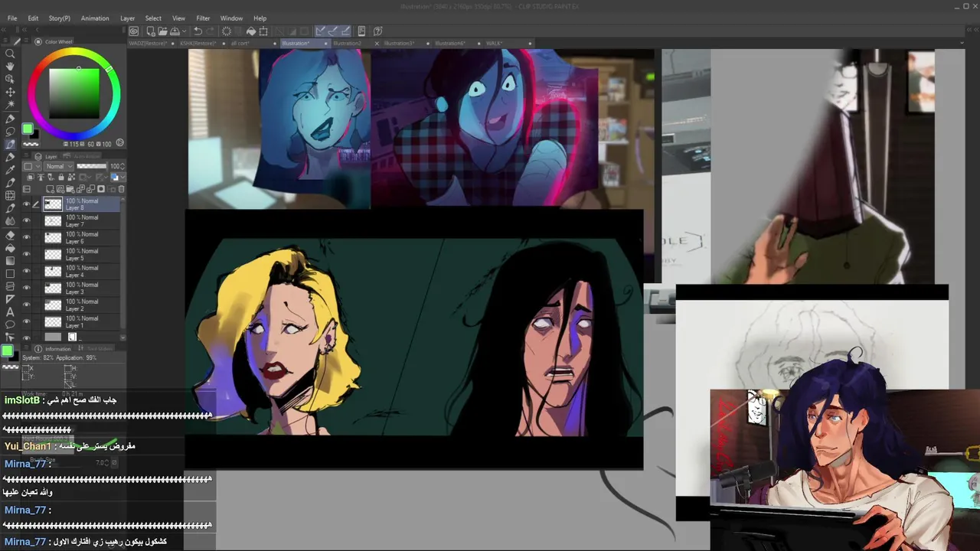Hide Layer 4 with its eye icon
980x551 pixels.
26,271
